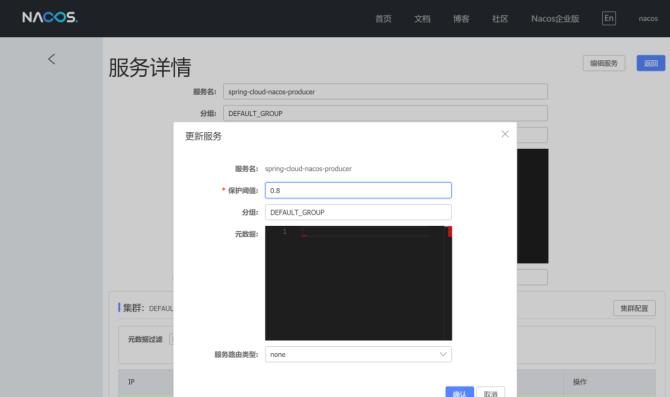Click line number 1 in the metadata editor
The width and height of the screenshot is (670, 397).
285,231
